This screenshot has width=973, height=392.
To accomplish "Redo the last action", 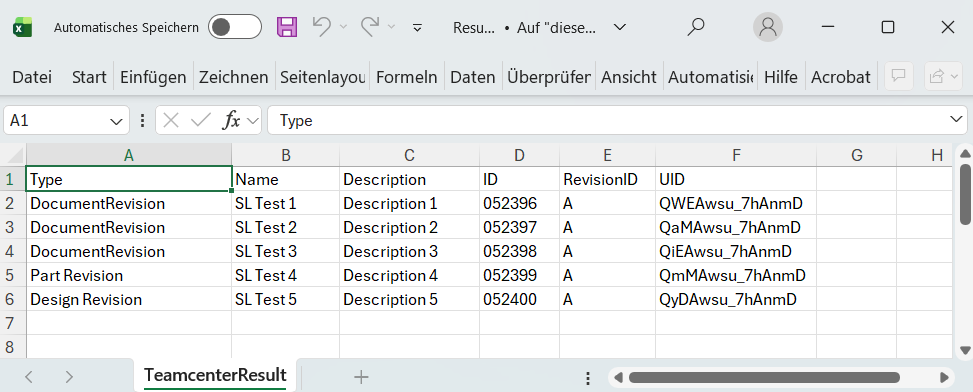I will pos(370,27).
